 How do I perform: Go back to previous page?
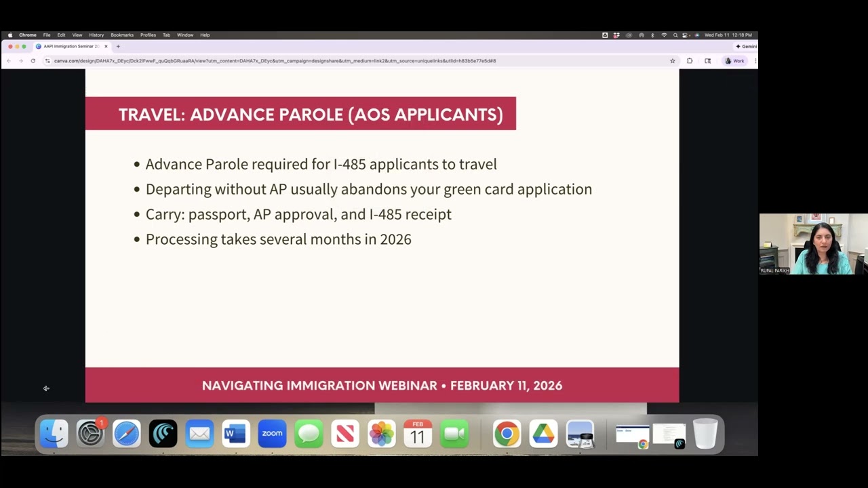click(x=9, y=61)
